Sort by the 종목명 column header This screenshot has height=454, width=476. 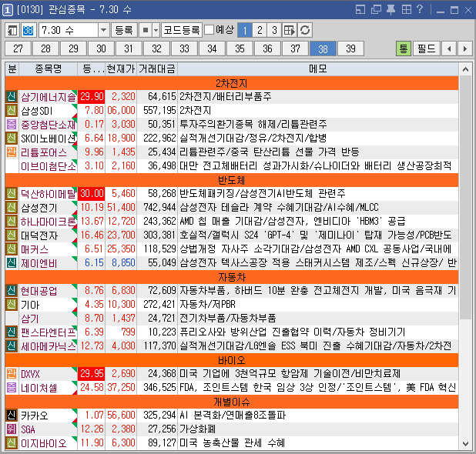pyautogui.click(x=49, y=69)
